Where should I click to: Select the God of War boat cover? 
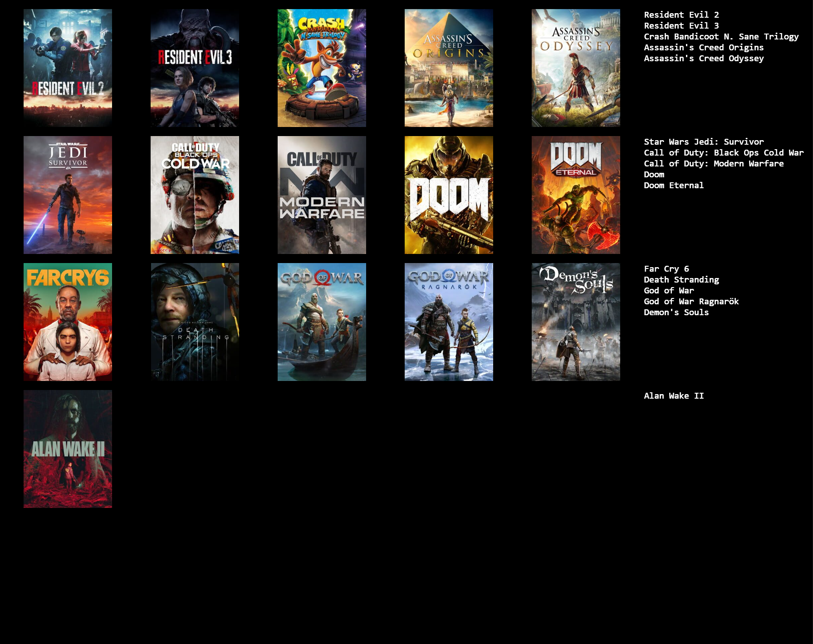pos(322,322)
